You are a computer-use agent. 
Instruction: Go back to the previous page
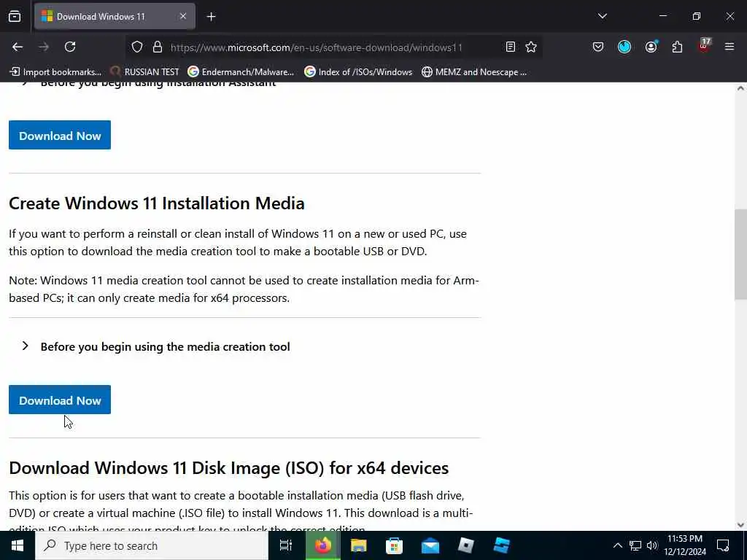coord(18,47)
